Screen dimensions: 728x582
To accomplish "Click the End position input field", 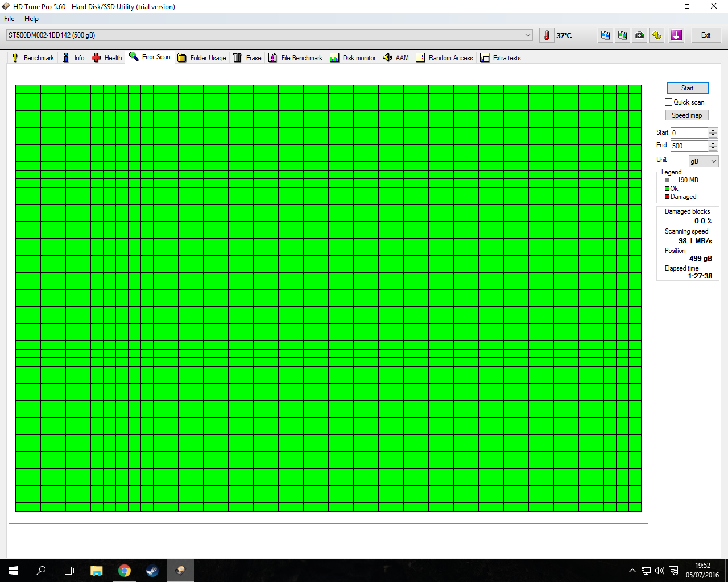I will pos(689,146).
